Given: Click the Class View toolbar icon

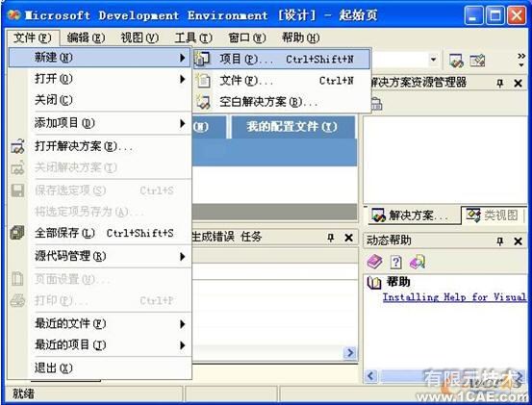Looking at the screenshot, I should (477, 61).
